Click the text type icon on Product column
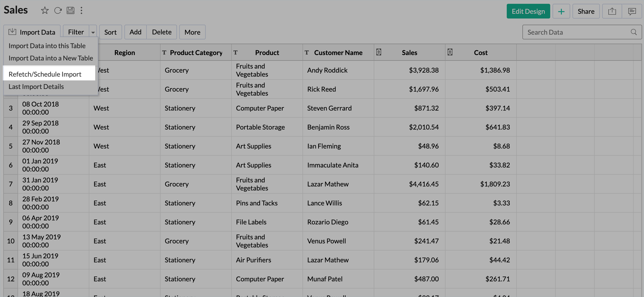Viewport: 644px width, 297px height. tap(235, 52)
